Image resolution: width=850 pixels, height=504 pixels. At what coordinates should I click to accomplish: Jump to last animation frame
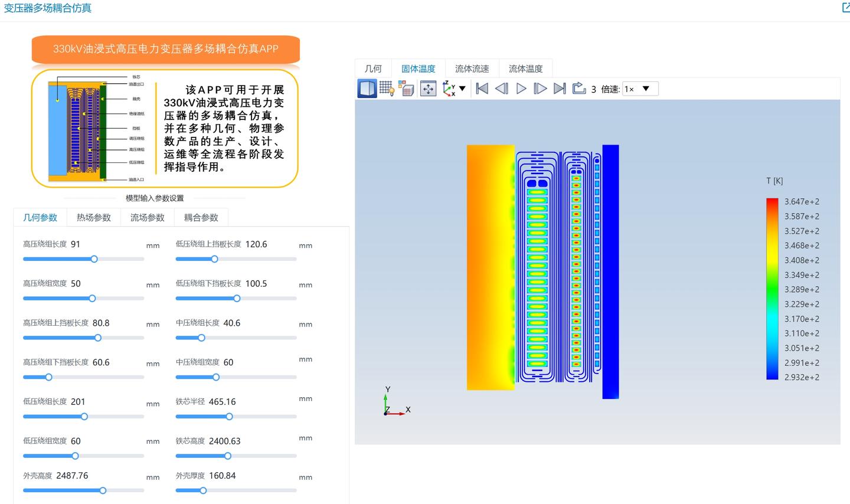(x=560, y=89)
